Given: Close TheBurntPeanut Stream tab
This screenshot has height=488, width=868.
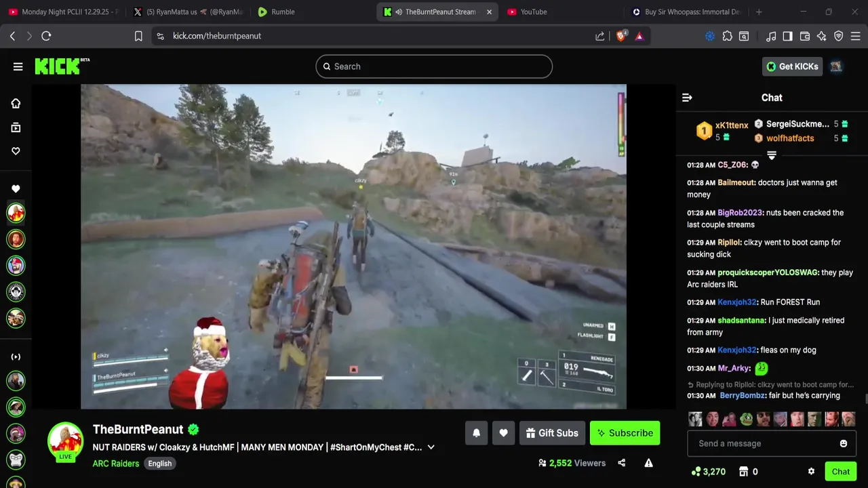Looking at the screenshot, I should click(x=489, y=12).
